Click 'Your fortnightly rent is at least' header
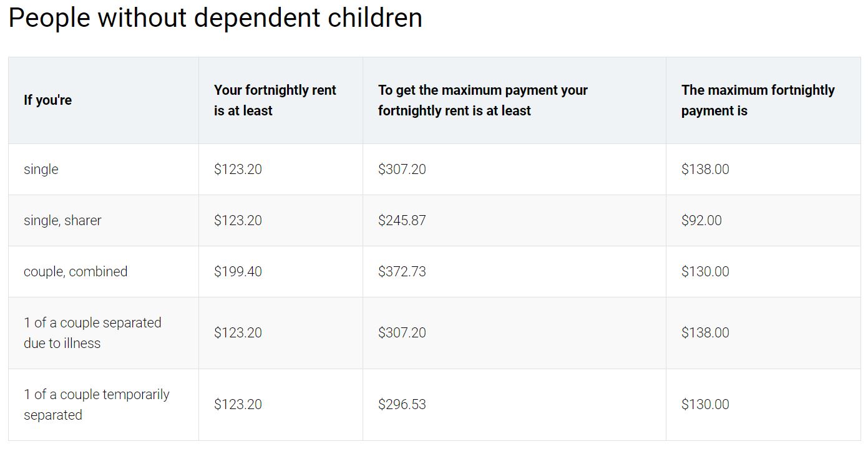This screenshot has width=868, height=449. (275, 100)
